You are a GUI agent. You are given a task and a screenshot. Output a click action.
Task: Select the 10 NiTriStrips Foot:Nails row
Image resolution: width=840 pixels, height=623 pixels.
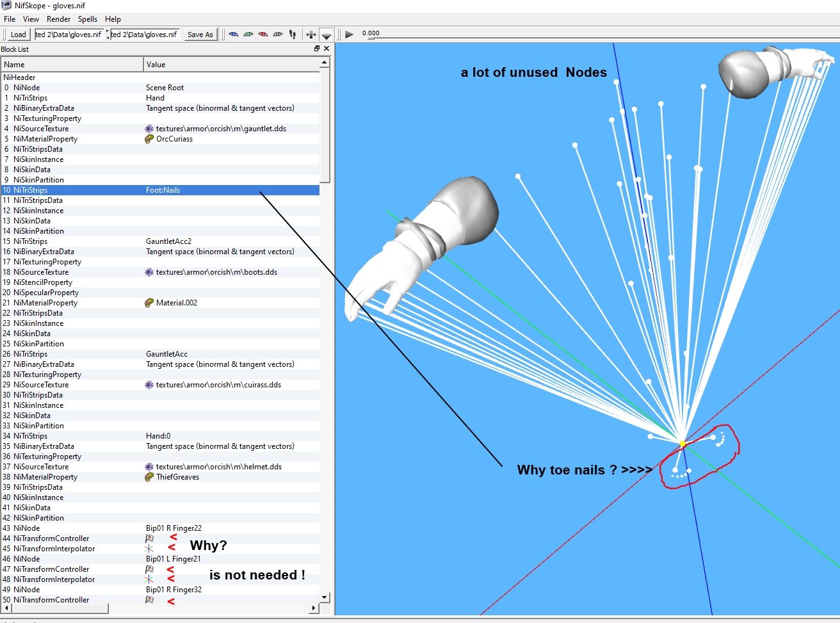160,190
